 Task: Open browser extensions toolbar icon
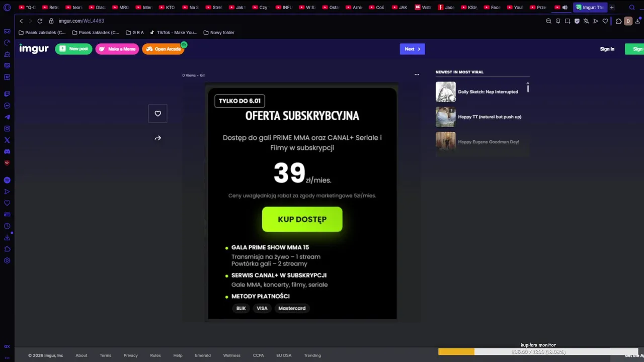(x=618, y=21)
